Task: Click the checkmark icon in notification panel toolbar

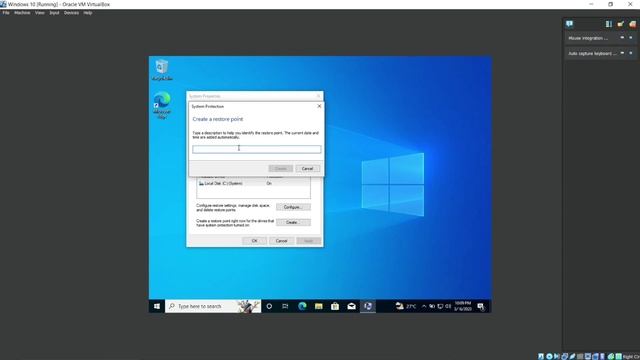Action: click(x=620, y=24)
